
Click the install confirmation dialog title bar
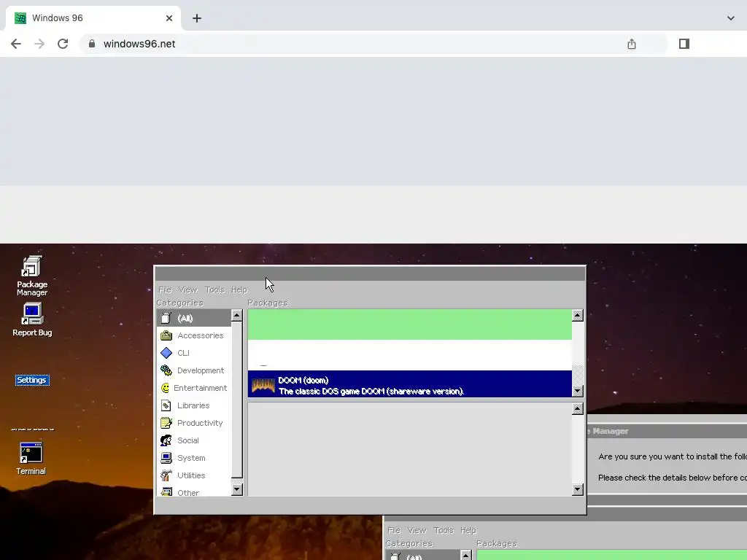(667, 431)
